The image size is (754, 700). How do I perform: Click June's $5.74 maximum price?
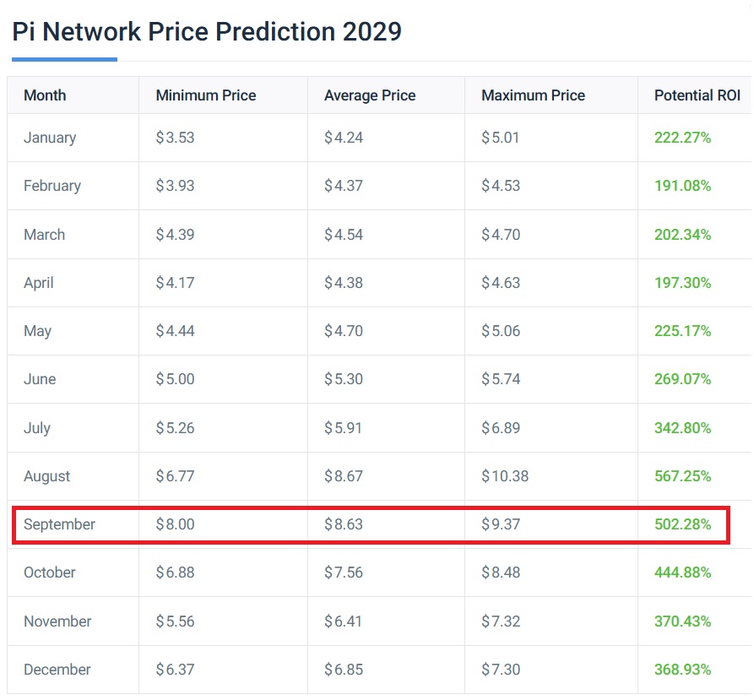click(501, 379)
